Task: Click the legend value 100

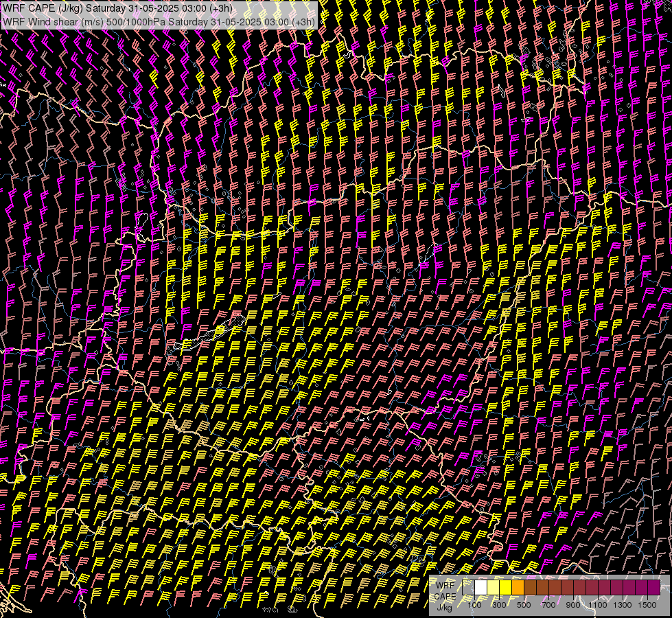Action: pyautogui.click(x=474, y=605)
